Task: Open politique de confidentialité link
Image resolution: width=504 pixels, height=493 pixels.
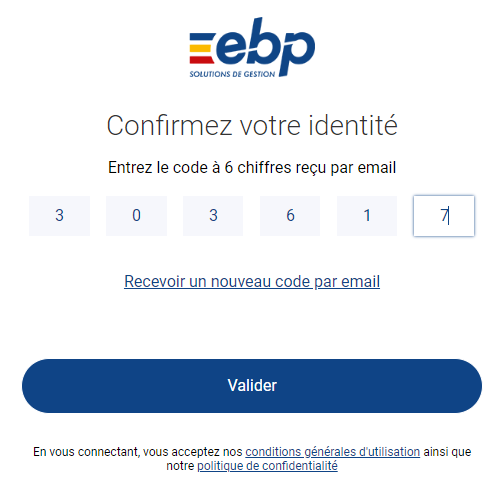Action: 267,466
